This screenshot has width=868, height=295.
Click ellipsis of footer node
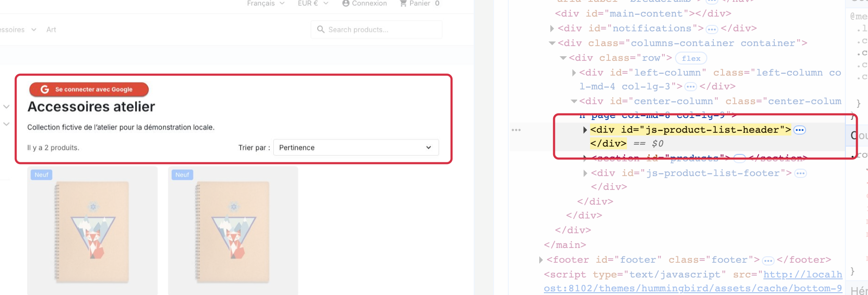tap(768, 260)
